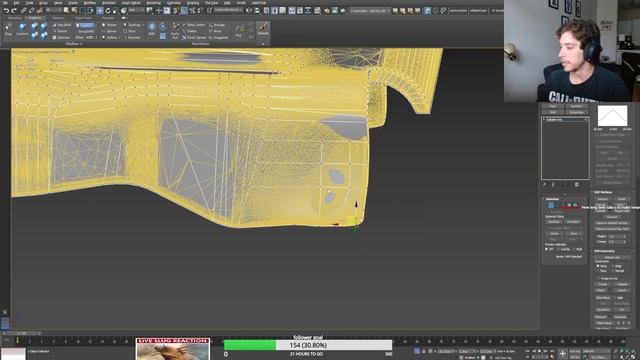The image size is (640, 360).
Task: Toggle the 3D Snaps icon
Action: coord(176,11)
